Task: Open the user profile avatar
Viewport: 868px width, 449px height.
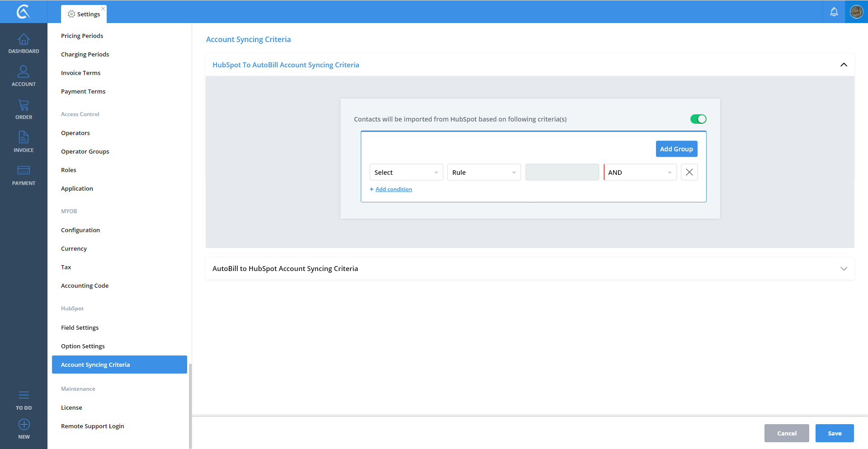Action: click(x=856, y=12)
